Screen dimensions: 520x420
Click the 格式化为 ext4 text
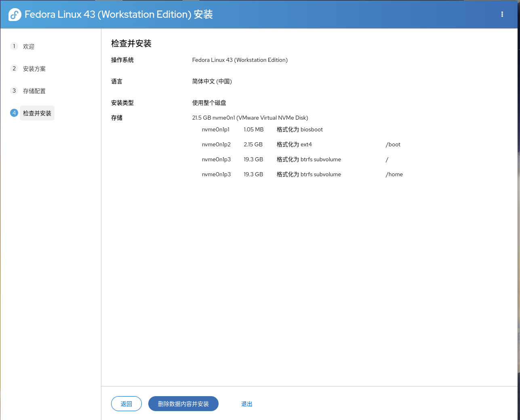[x=294, y=144]
